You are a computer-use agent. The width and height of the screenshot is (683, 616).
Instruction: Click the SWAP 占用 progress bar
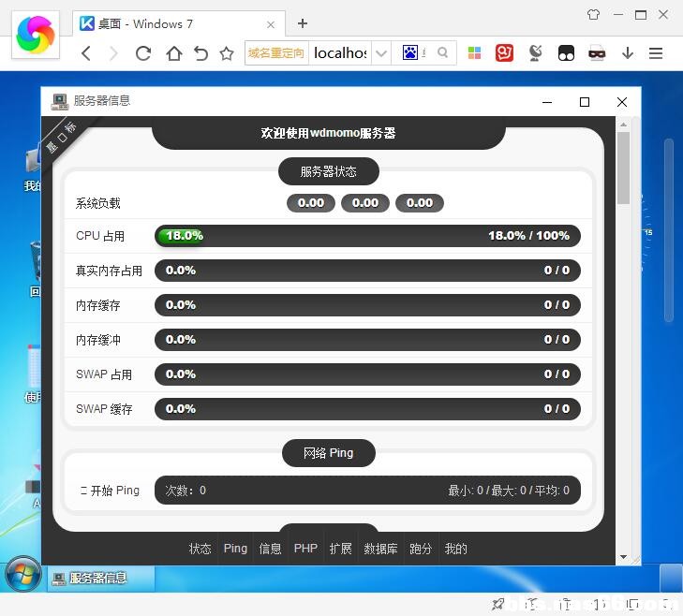pyautogui.click(x=367, y=374)
